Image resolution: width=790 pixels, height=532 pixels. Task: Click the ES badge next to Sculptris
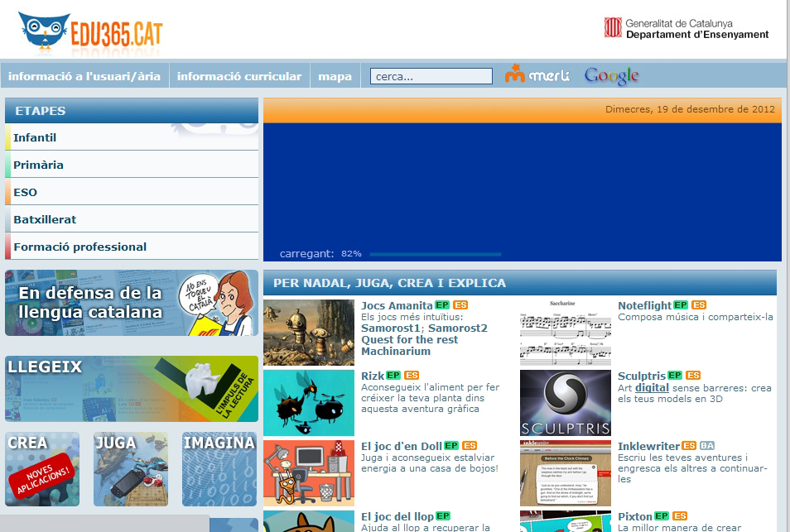tap(693, 376)
